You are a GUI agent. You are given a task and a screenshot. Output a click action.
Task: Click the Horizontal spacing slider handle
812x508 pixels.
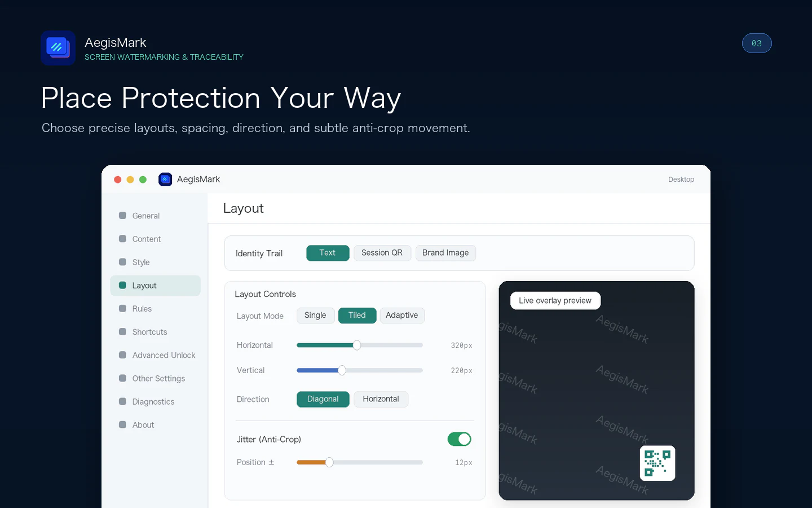357,345
